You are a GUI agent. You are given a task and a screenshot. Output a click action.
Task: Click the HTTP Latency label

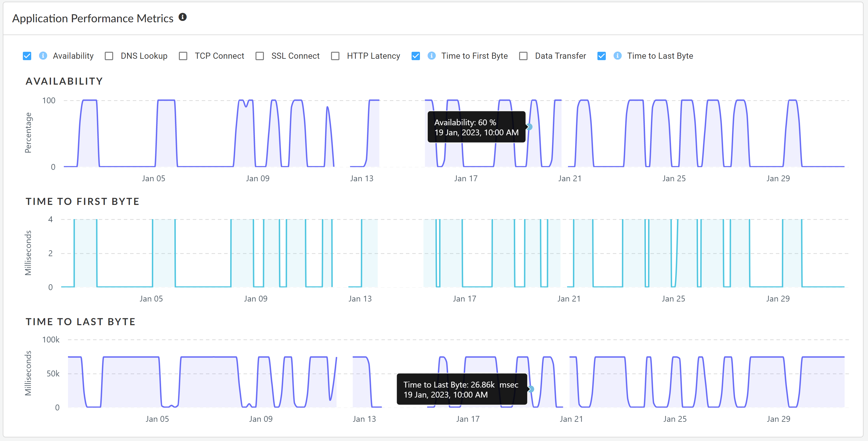[373, 56]
